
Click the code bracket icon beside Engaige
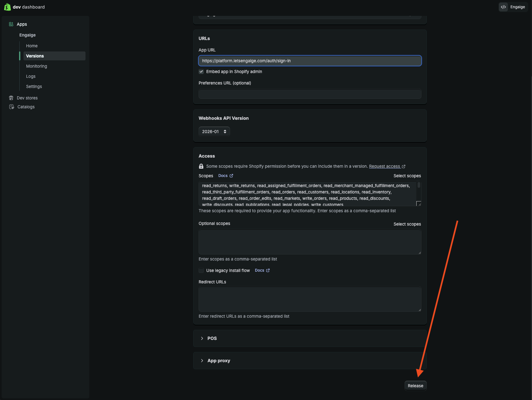coord(503,7)
